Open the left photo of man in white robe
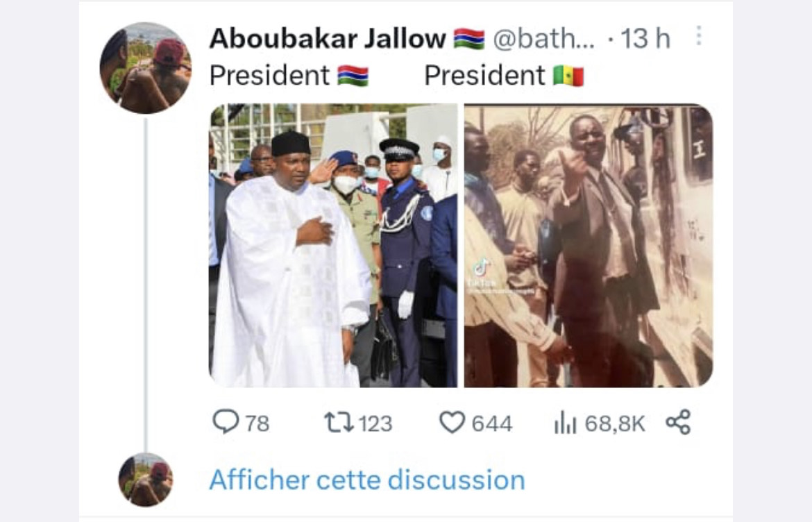 (x=333, y=245)
